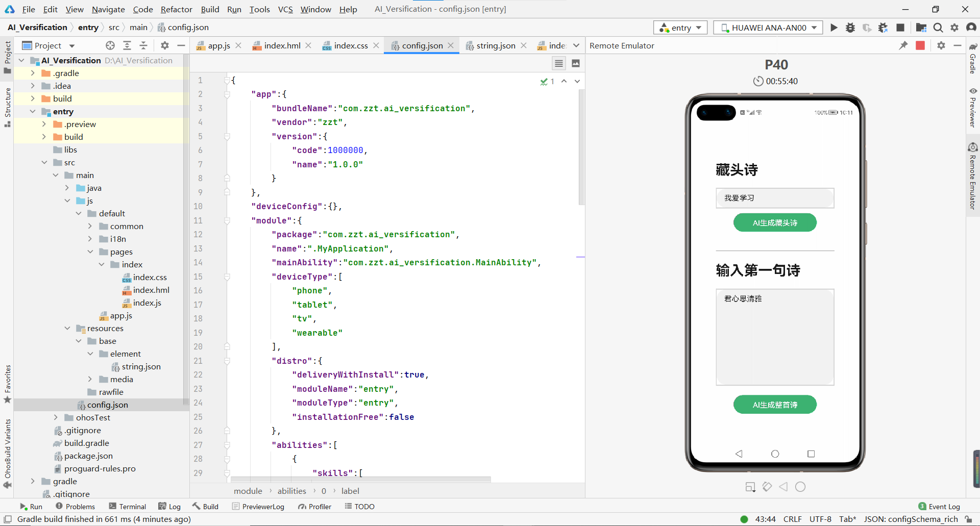Tap the AI生成藏头诗 button
The height and width of the screenshot is (526, 980).
775,222
